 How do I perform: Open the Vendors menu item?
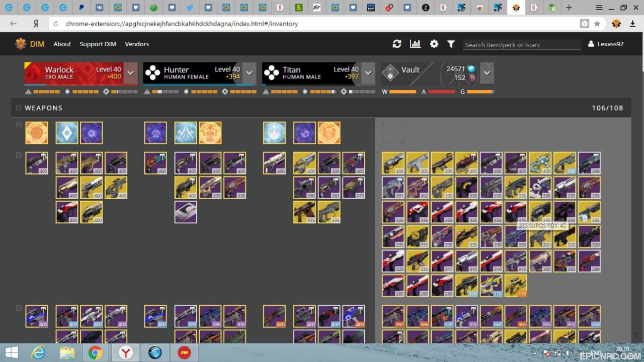point(137,44)
